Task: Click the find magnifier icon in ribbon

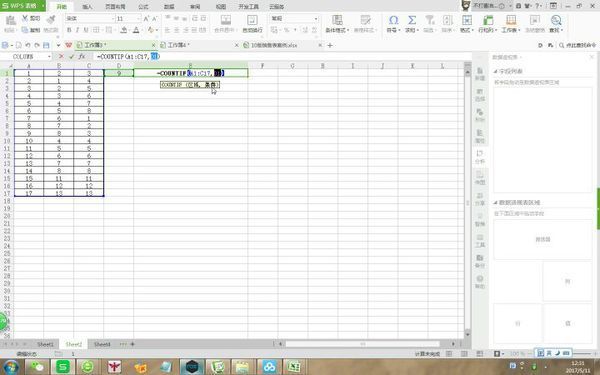Action: 556,20
